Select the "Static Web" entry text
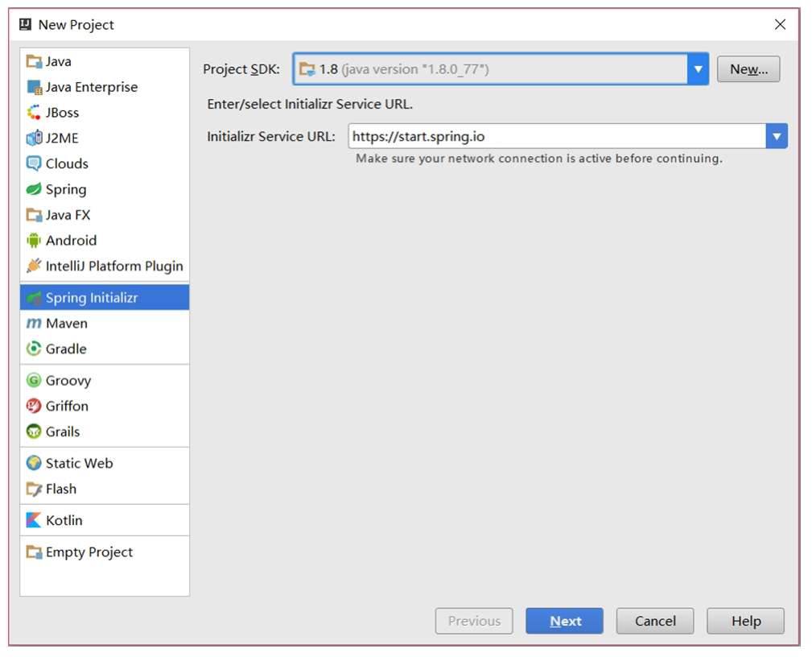This screenshot has height=657, width=812. point(79,463)
